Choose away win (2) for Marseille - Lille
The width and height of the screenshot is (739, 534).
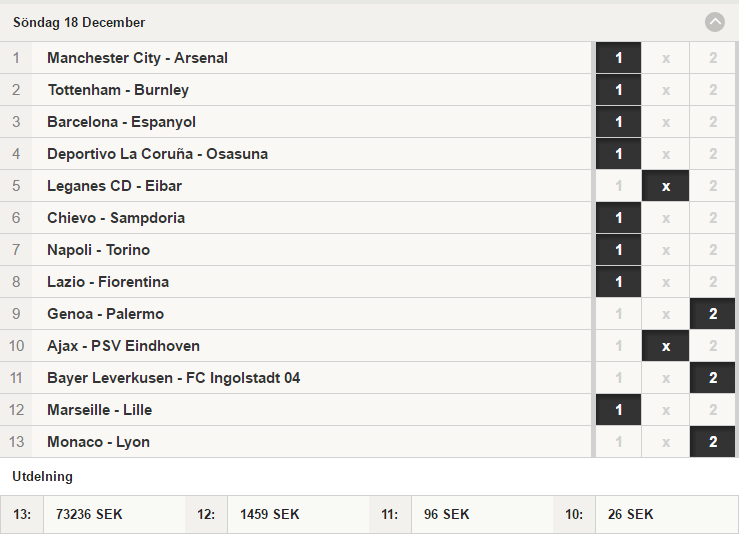(x=713, y=410)
